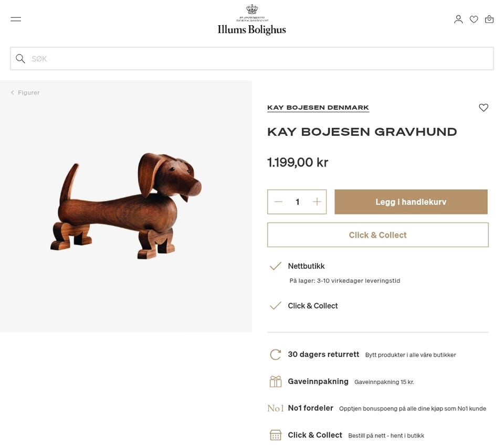Toggle the Click & Collect availability checkmark
The image size is (504, 447).
(x=275, y=305)
